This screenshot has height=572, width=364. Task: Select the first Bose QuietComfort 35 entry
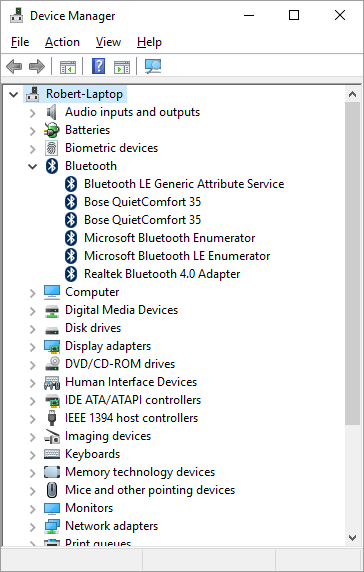click(x=142, y=202)
